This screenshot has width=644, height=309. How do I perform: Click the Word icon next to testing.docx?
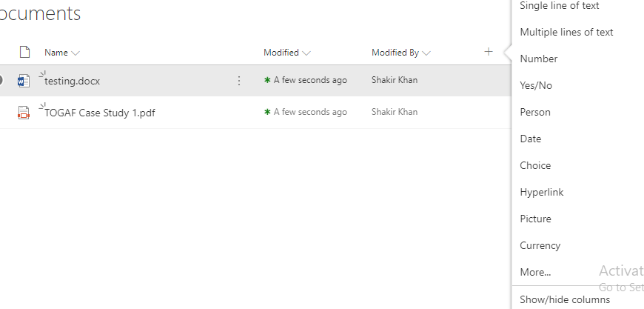pyautogui.click(x=24, y=81)
